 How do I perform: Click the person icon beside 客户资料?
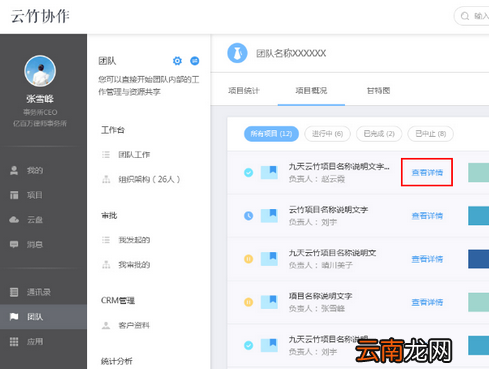pos(106,325)
